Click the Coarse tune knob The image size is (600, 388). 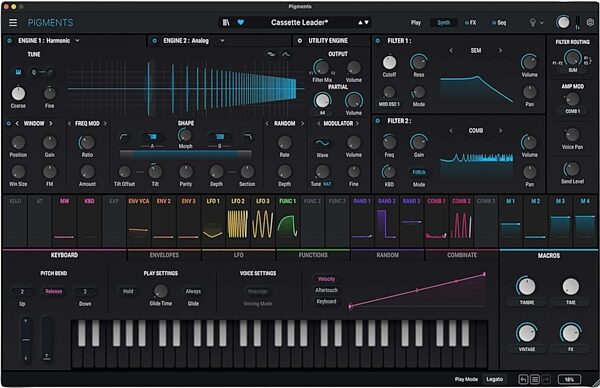(18, 93)
